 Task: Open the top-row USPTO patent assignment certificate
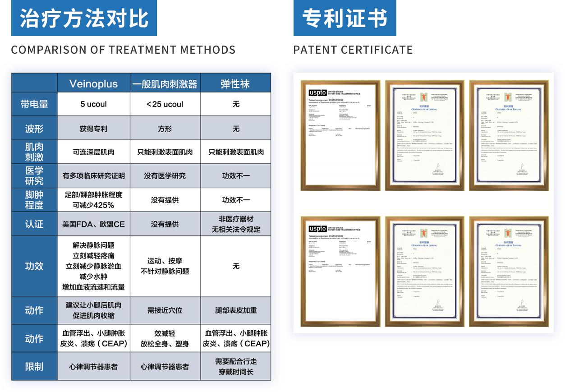(340, 135)
